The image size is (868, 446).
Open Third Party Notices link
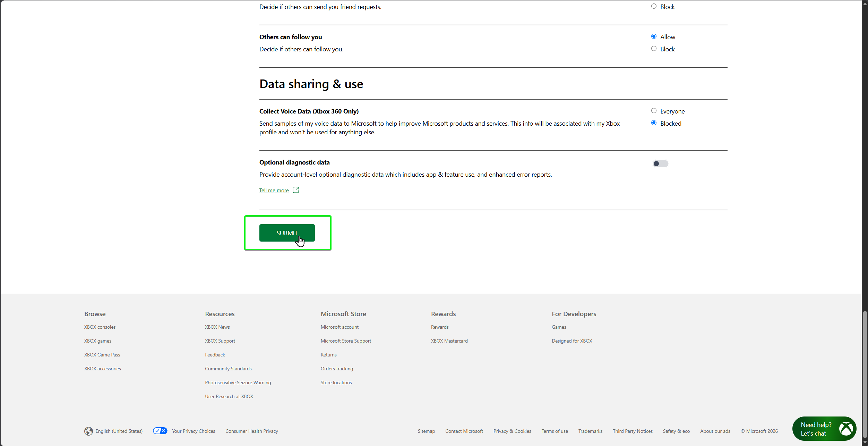pos(633,431)
